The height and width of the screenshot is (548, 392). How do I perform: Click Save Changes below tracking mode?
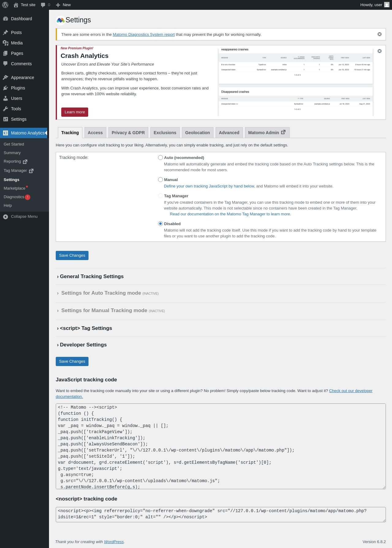(72, 255)
